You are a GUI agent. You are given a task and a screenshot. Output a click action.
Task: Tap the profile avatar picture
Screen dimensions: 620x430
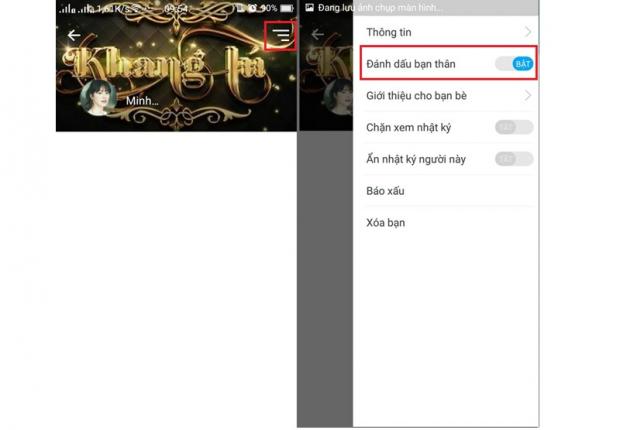click(102, 98)
